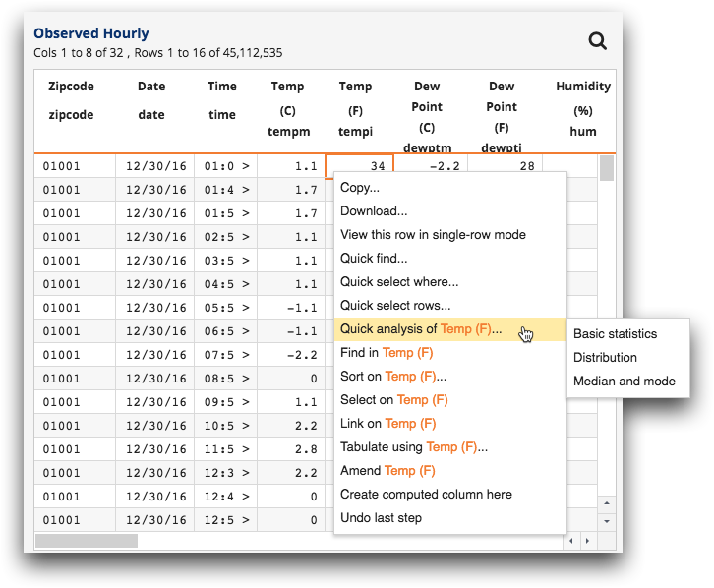714x588 pixels.
Task: Expand time cell showing 12:3
Action: (246, 473)
